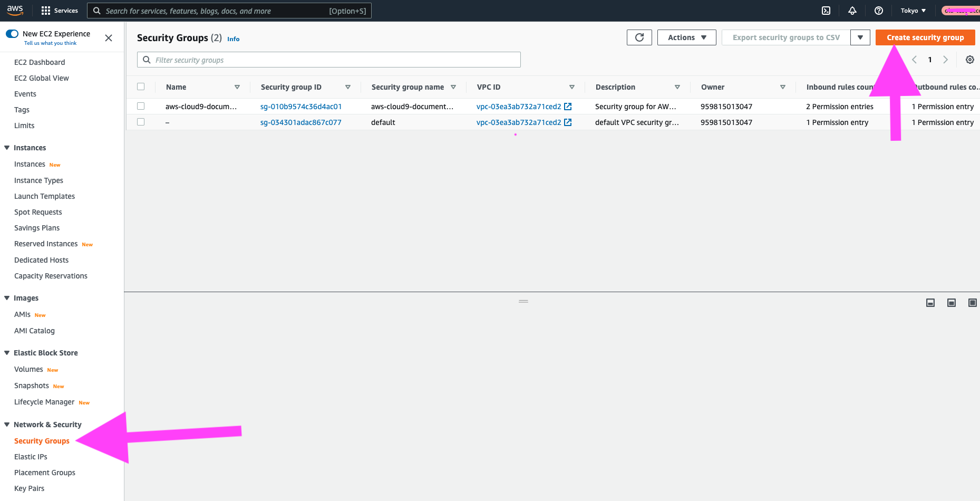
Task: Open the help question mark icon
Action: pos(878,11)
